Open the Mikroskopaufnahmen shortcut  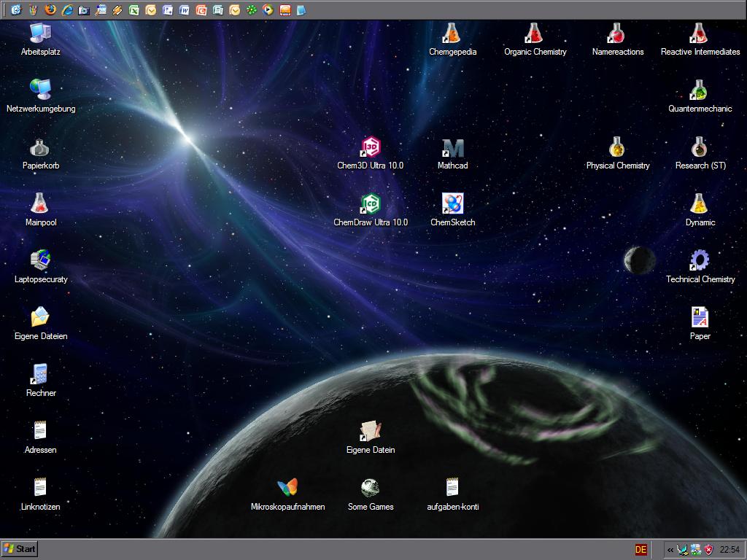(287, 488)
